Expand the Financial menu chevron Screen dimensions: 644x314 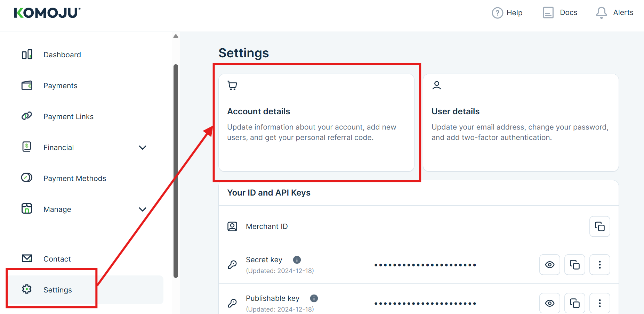(x=143, y=148)
